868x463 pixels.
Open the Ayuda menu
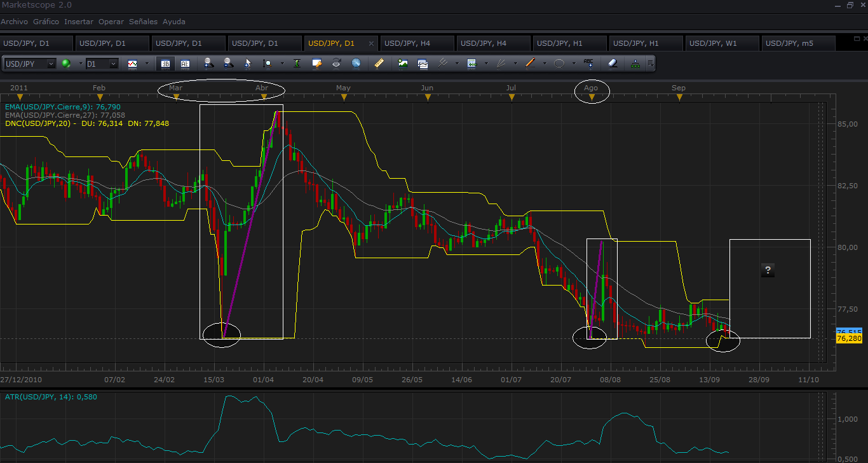click(174, 22)
